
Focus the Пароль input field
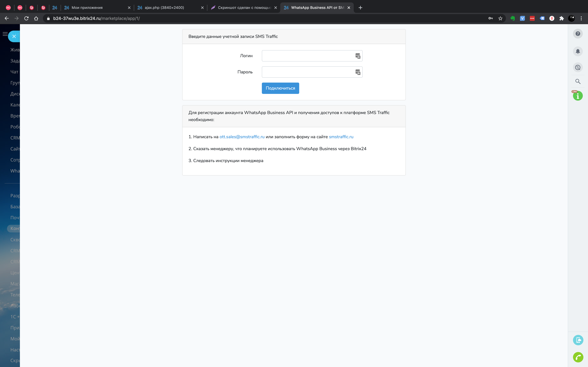pos(307,72)
